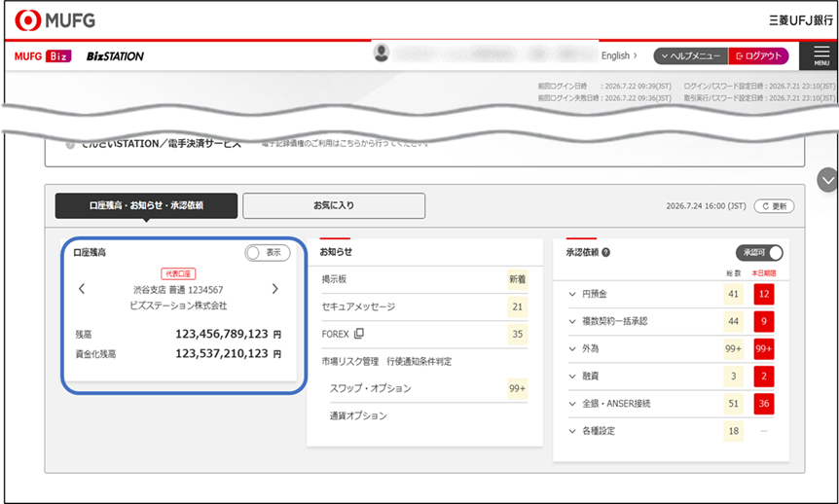Show previous account with left arrow
This screenshot has width=839, height=504.
coord(82,289)
